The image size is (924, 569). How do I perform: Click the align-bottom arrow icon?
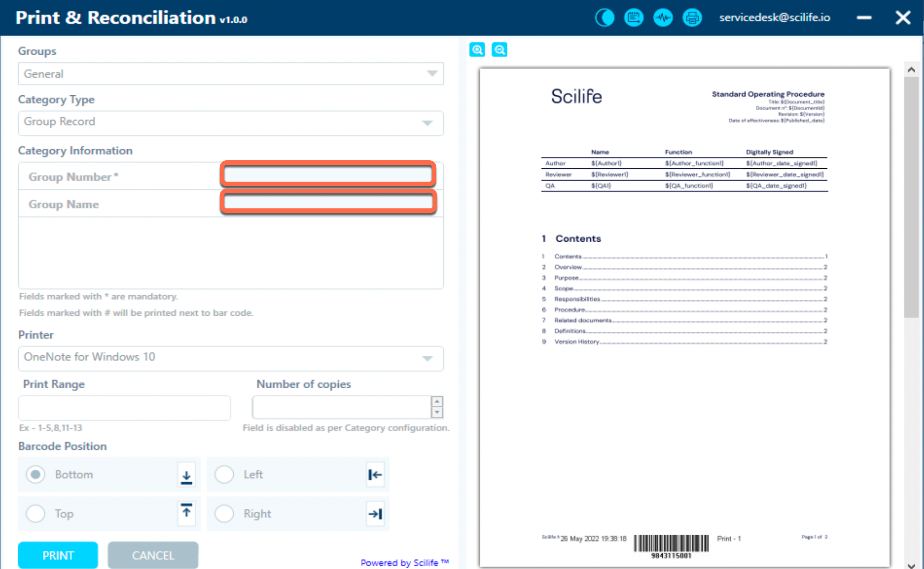pos(186,475)
